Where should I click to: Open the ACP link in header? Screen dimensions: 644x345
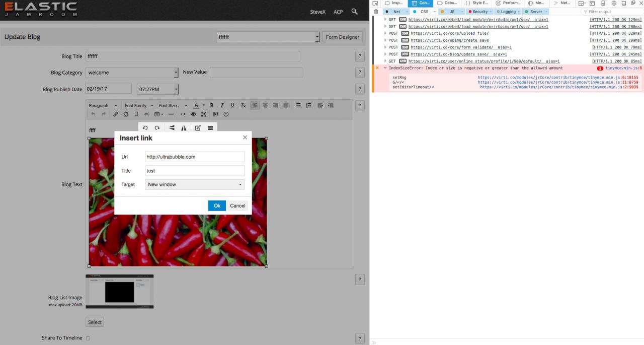[338, 12]
